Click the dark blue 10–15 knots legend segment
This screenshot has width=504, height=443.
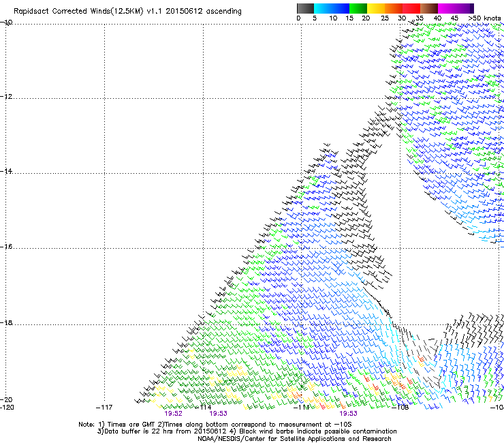click(341, 8)
